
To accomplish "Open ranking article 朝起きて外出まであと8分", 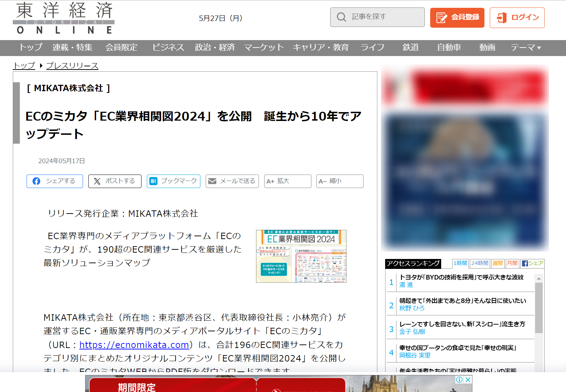I will (x=463, y=300).
